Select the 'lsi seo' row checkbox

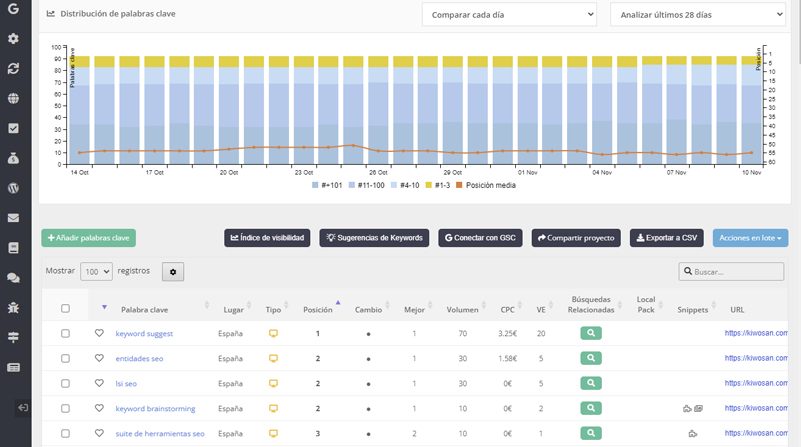tap(65, 383)
